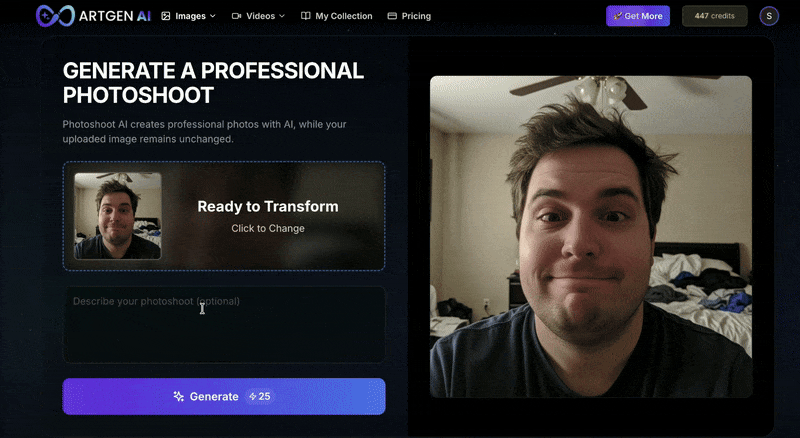The width and height of the screenshot is (800, 438).
Task: Click the Click to Change text
Action: 268,228
